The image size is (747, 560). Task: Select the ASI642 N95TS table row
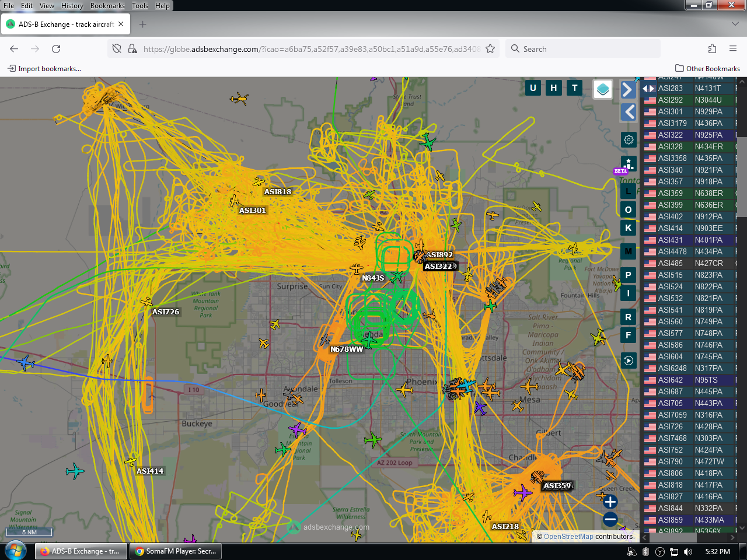[x=690, y=380]
